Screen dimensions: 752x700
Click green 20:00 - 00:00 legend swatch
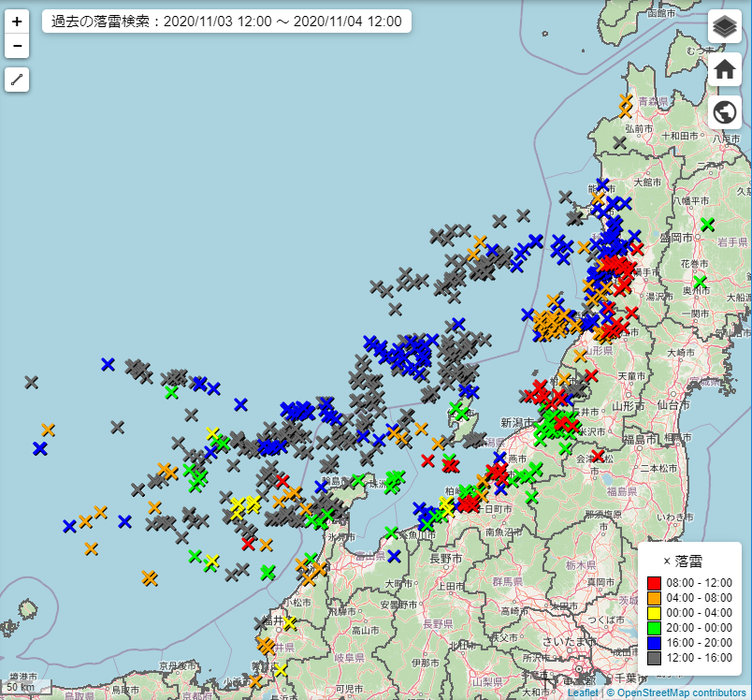[x=654, y=628]
